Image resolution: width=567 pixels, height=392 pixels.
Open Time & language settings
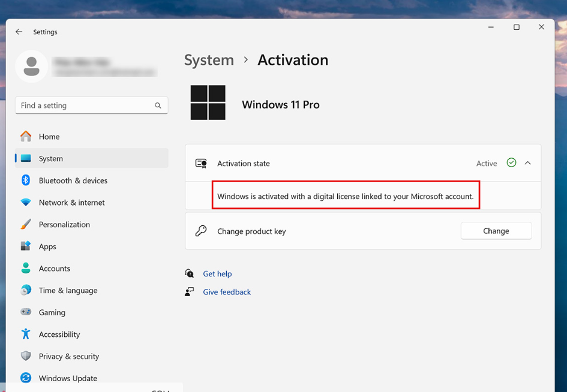click(x=68, y=291)
